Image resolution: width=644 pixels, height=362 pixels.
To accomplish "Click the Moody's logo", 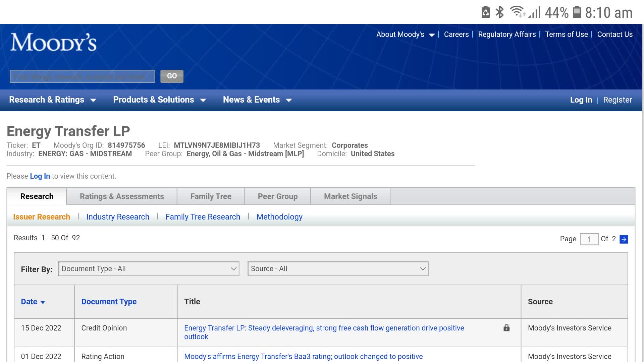I will click(53, 42).
